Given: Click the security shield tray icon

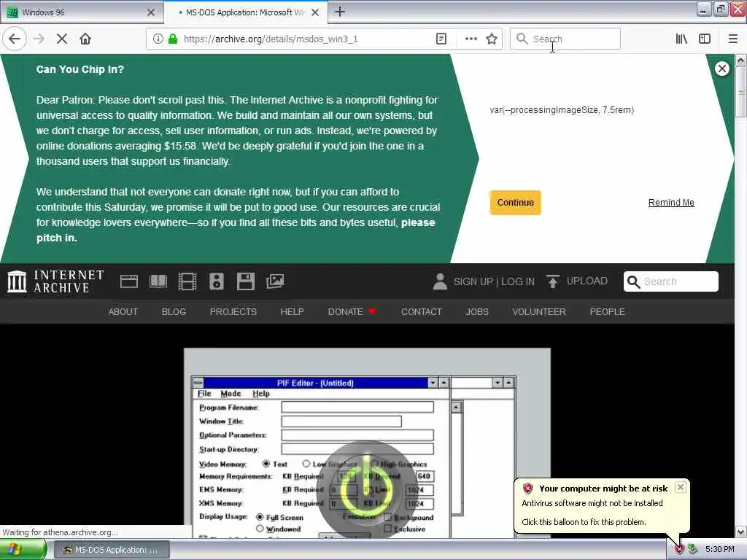Looking at the screenshot, I should tap(679, 549).
